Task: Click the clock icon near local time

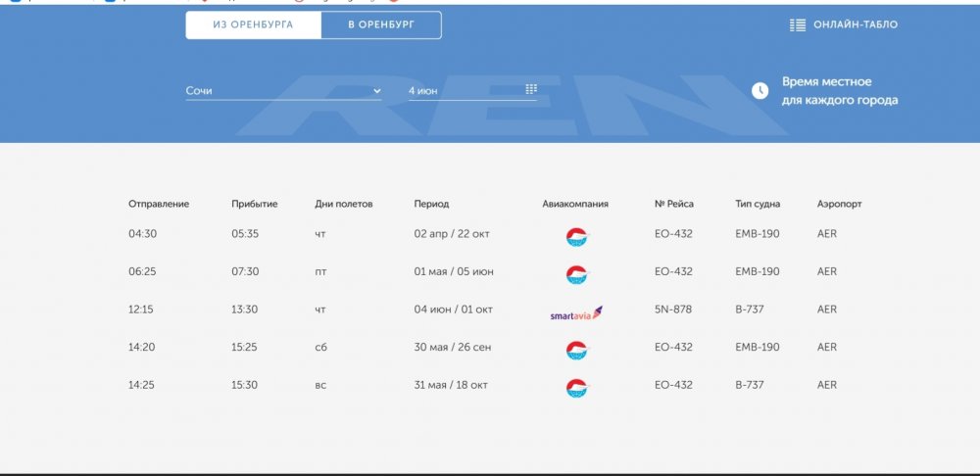Action: click(760, 91)
